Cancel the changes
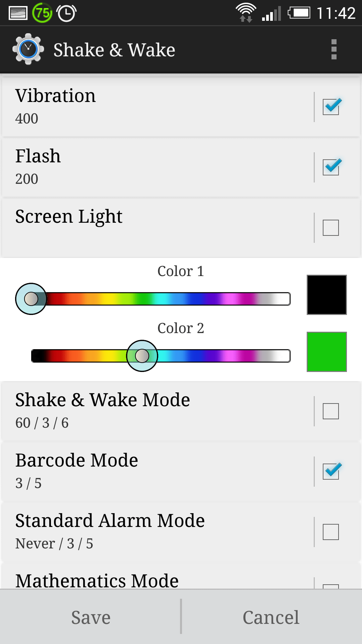 [x=271, y=617]
